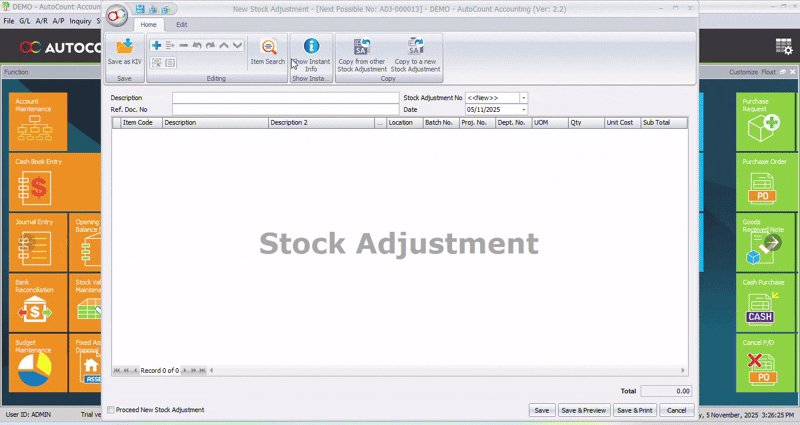Click into the Description text field

tap(284, 98)
